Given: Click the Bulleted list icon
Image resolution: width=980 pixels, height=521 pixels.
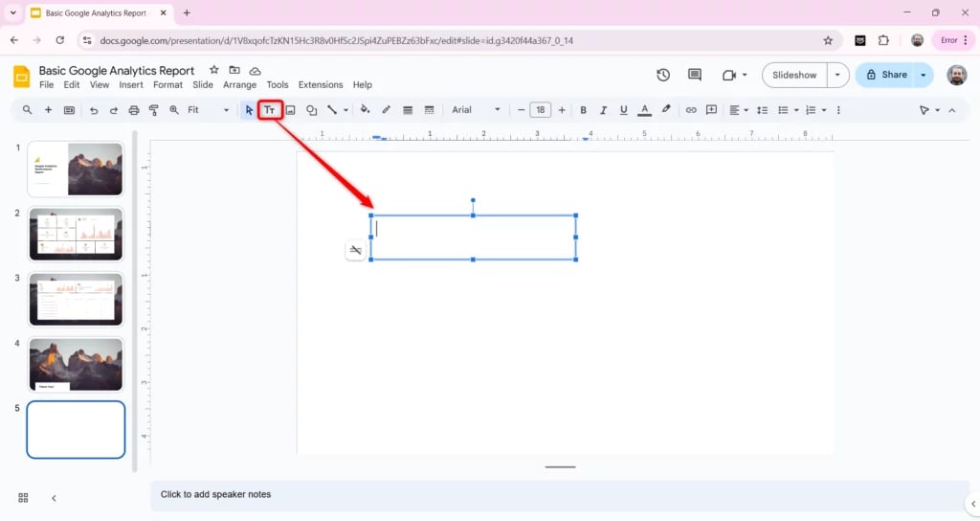Looking at the screenshot, I should click(783, 110).
